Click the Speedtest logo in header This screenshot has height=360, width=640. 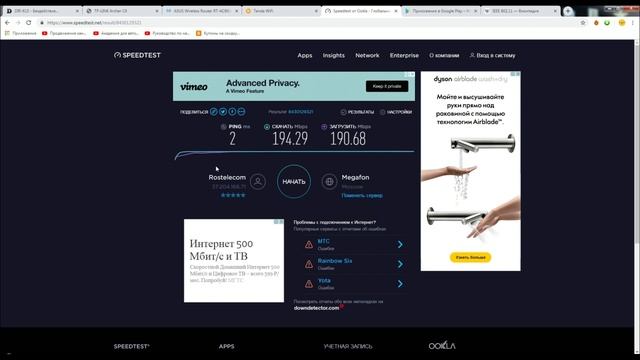tap(137, 55)
